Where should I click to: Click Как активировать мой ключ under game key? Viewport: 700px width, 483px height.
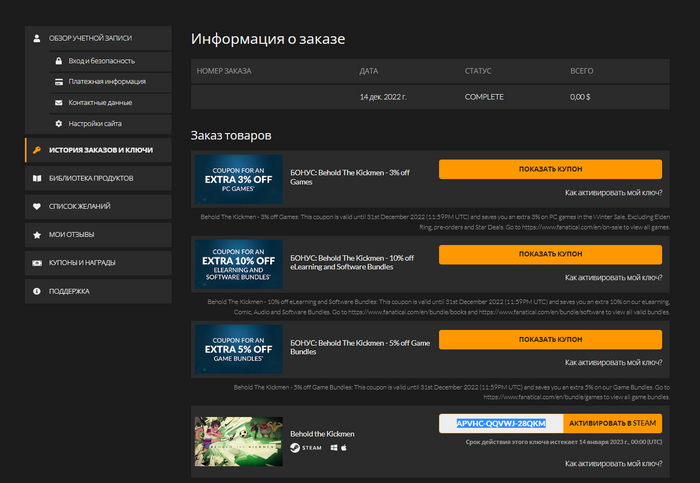point(613,464)
